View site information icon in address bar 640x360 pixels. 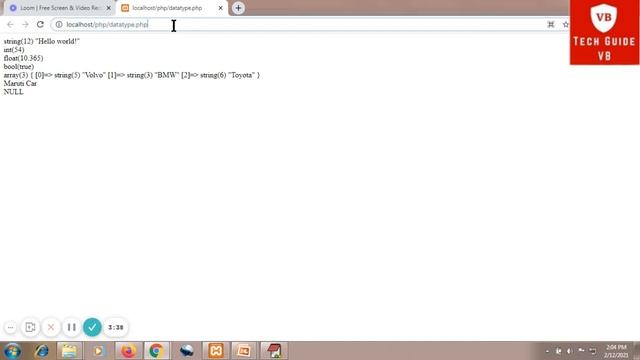[x=59, y=24]
